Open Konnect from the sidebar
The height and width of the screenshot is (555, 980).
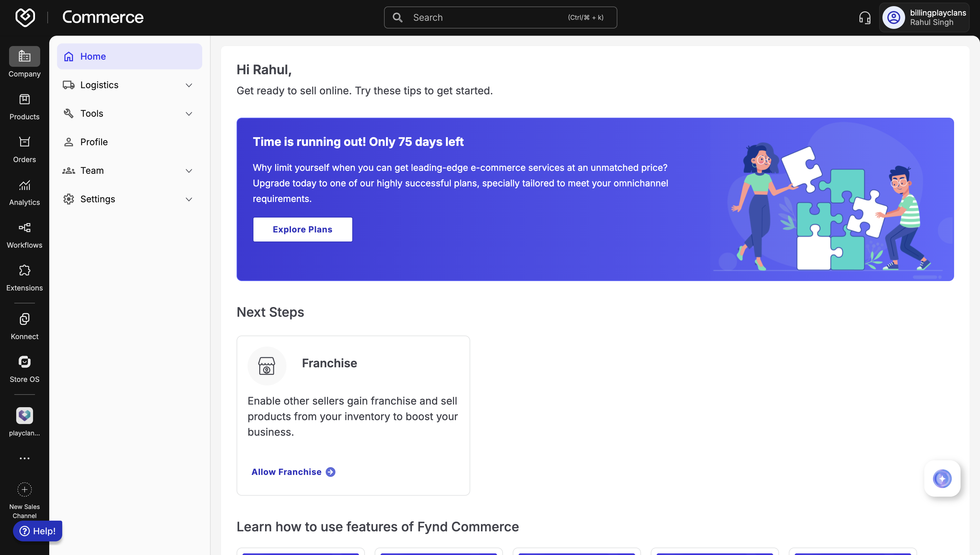pyautogui.click(x=24, y=319)
